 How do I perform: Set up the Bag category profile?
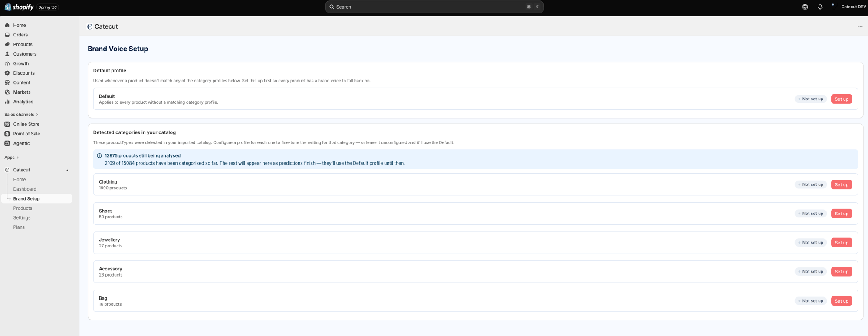point(841,301)
